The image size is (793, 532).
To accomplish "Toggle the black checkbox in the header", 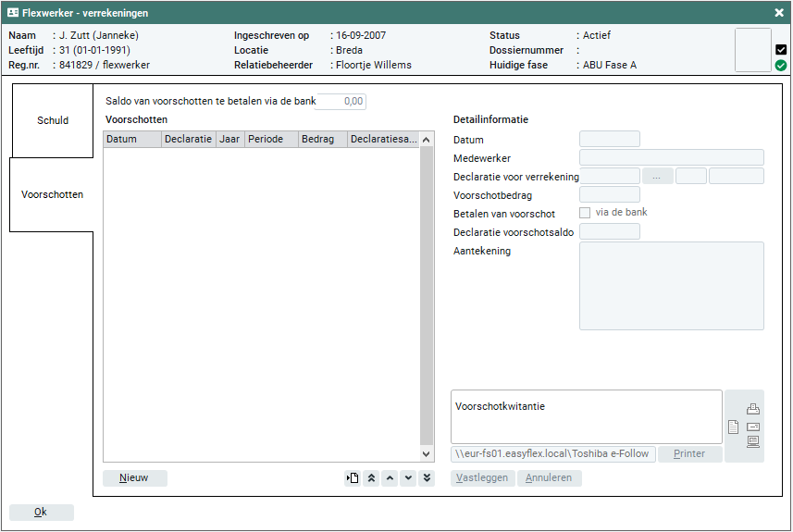I will [x=781, y=50].
